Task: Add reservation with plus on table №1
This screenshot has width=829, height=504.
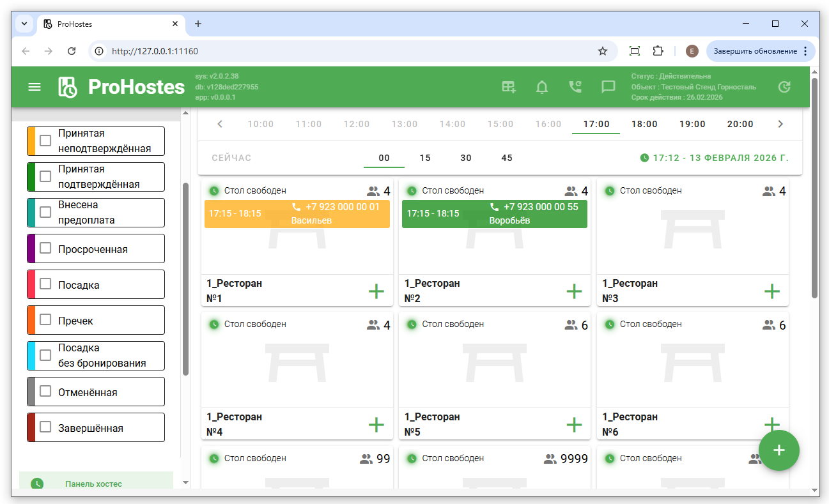Action: point(376,291)
